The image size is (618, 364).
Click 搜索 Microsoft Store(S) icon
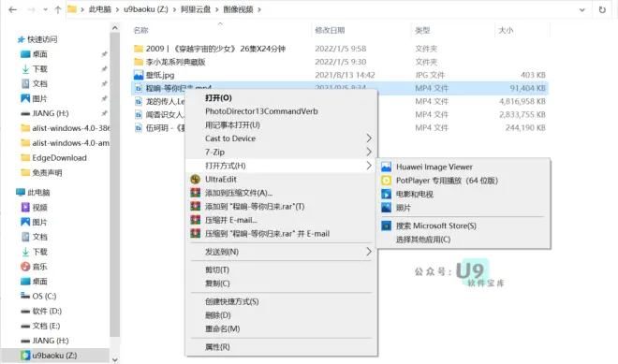pos(386,226)
